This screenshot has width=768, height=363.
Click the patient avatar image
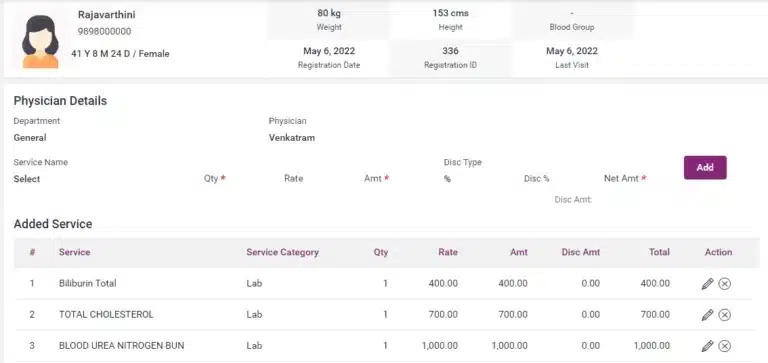coord(40,42)
